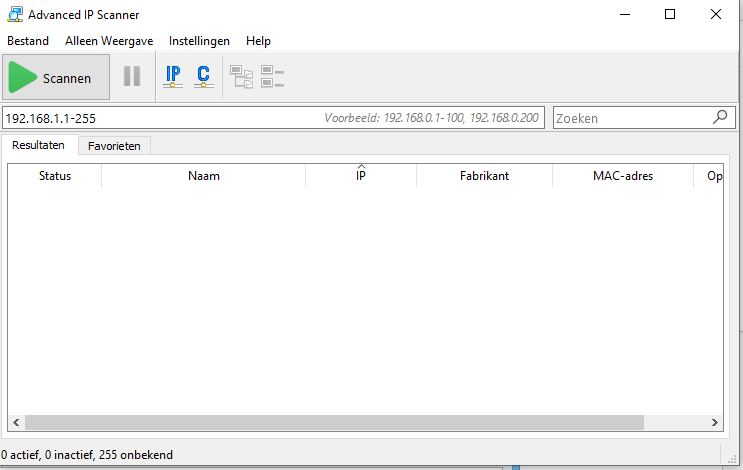Image resolution: width=743 pixels, height=470 pixels.
Task: Click the status bar scan summary text
Action: click(87, 455)
